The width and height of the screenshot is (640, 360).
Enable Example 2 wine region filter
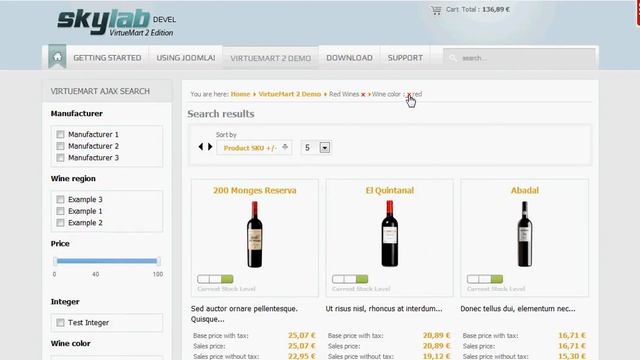tap(60, 223)
